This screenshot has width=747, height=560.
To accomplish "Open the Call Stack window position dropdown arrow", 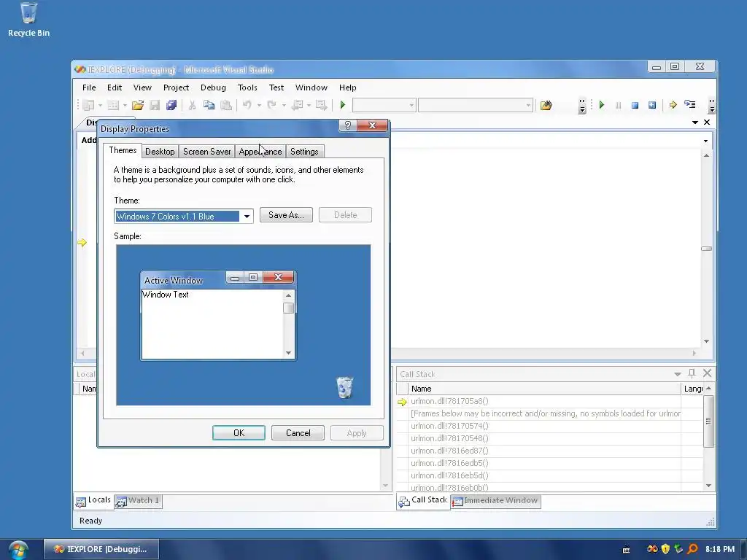I will 678,374.
